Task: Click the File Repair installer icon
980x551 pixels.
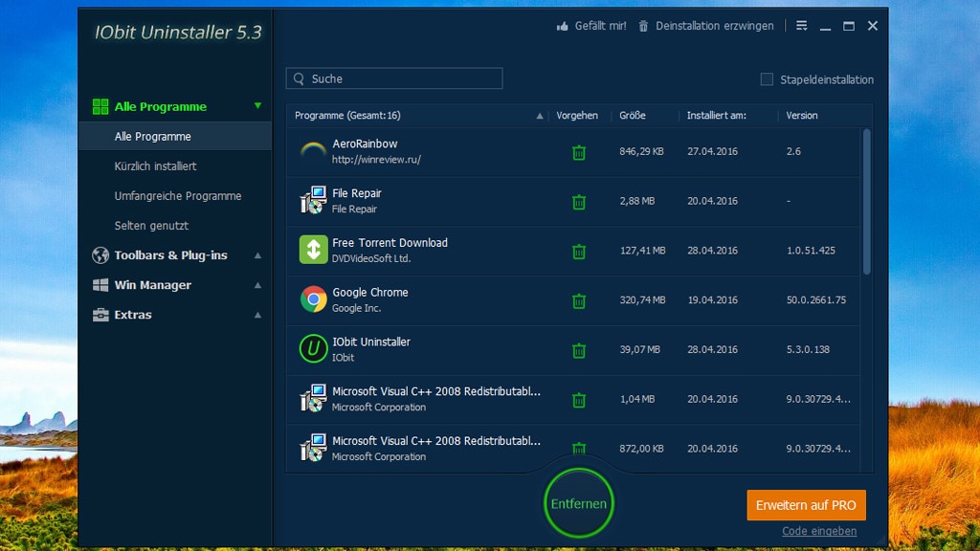Action: (313, 201)
